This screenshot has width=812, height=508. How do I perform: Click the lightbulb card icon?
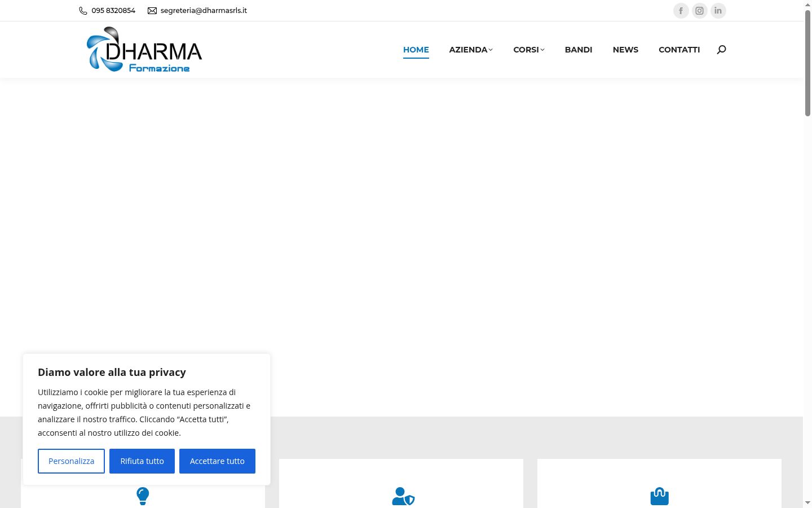click(x=143, y=496)
